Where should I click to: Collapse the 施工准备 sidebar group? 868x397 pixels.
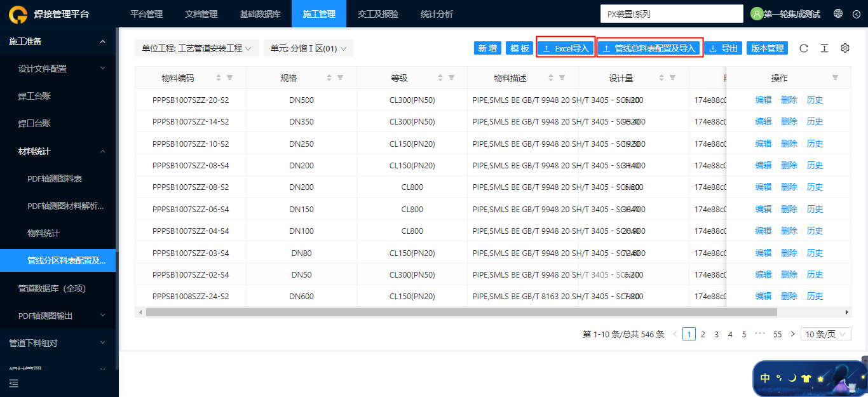(58, 41)
